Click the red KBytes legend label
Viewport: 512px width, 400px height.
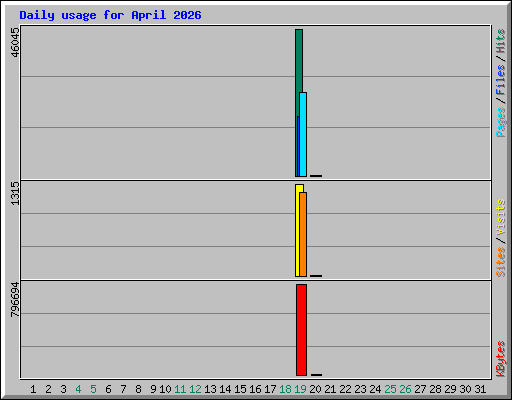click(x=501, y=359)
